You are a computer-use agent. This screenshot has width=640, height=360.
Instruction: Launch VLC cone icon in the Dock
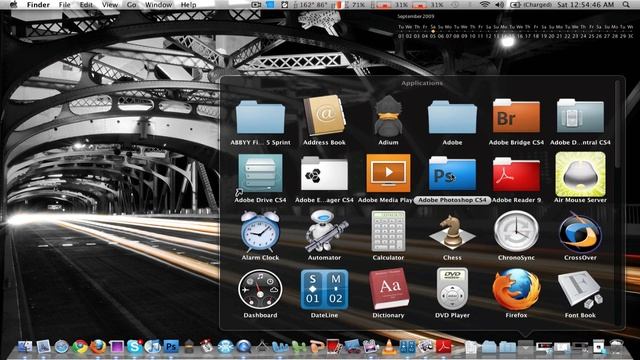coord(389,347)
